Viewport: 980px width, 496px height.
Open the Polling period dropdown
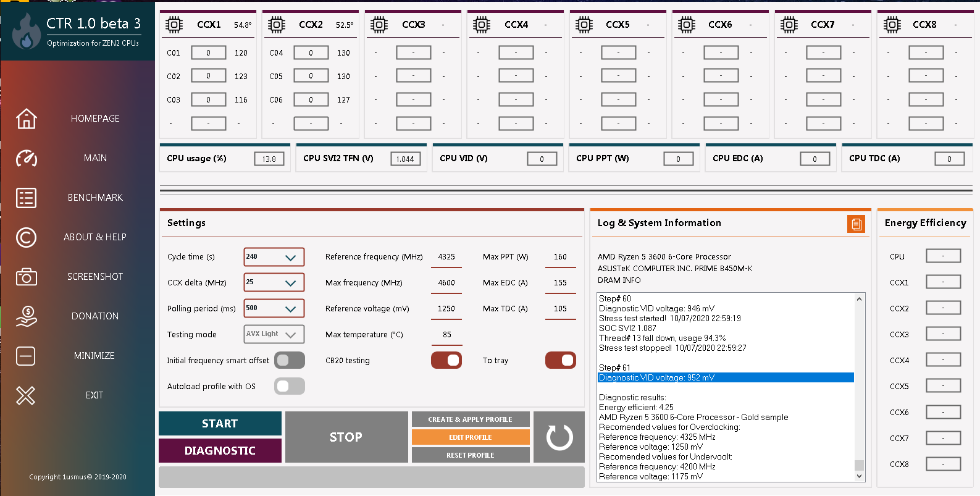(290, 308)
